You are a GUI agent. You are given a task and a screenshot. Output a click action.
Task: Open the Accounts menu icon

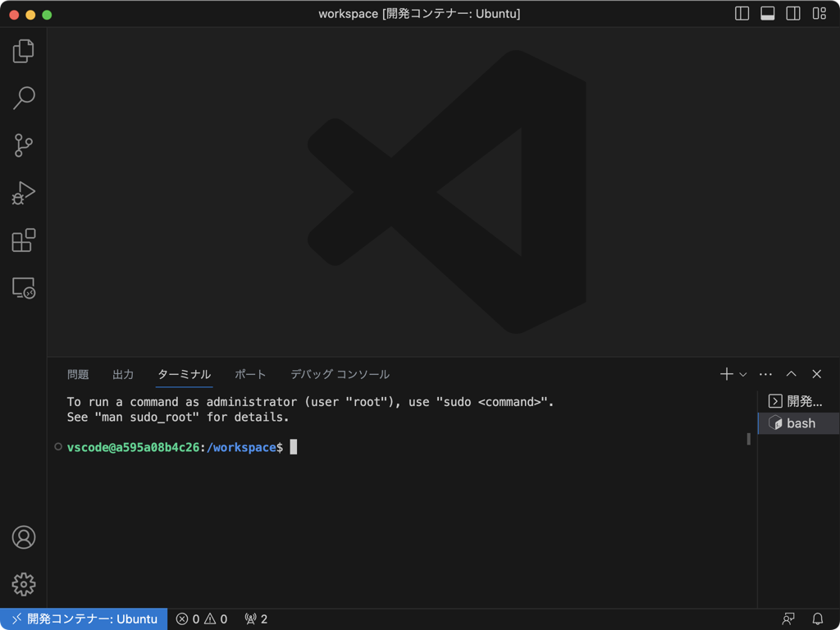24,537
